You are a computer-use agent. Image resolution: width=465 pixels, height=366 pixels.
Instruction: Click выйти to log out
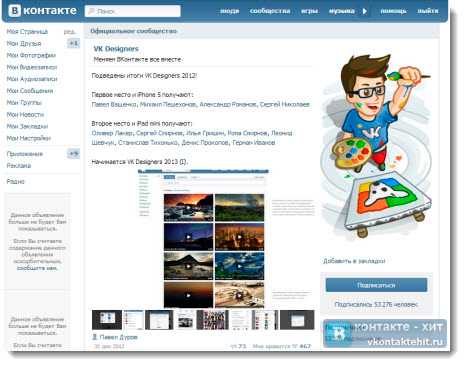428,11
